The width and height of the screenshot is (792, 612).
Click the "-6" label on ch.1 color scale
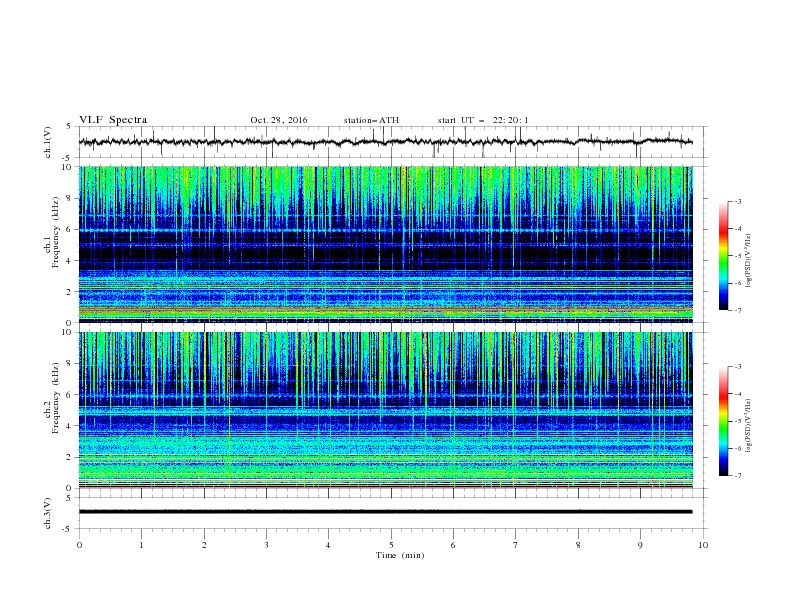[737, 283]
